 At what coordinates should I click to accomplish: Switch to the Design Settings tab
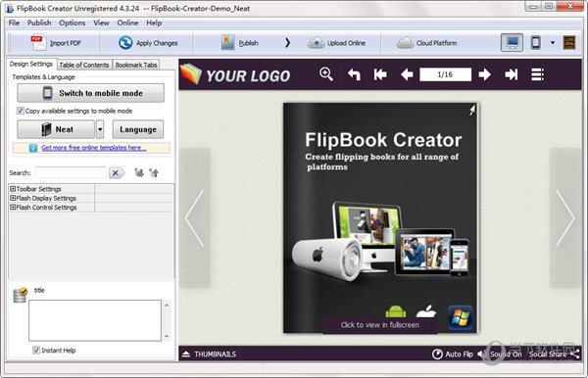[x=31, y=64]
